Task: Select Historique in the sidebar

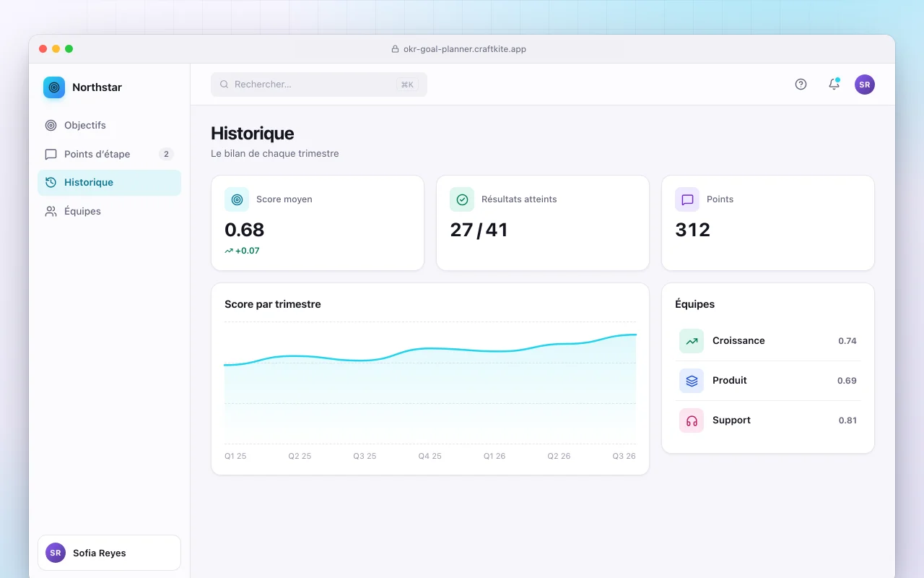Action: pos(109,183)
